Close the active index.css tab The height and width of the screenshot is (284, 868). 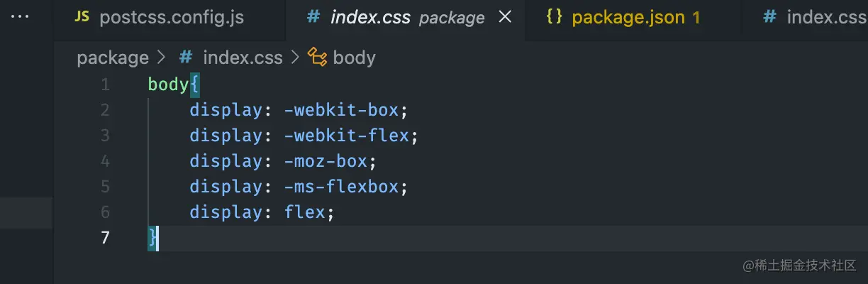[506, 18]
